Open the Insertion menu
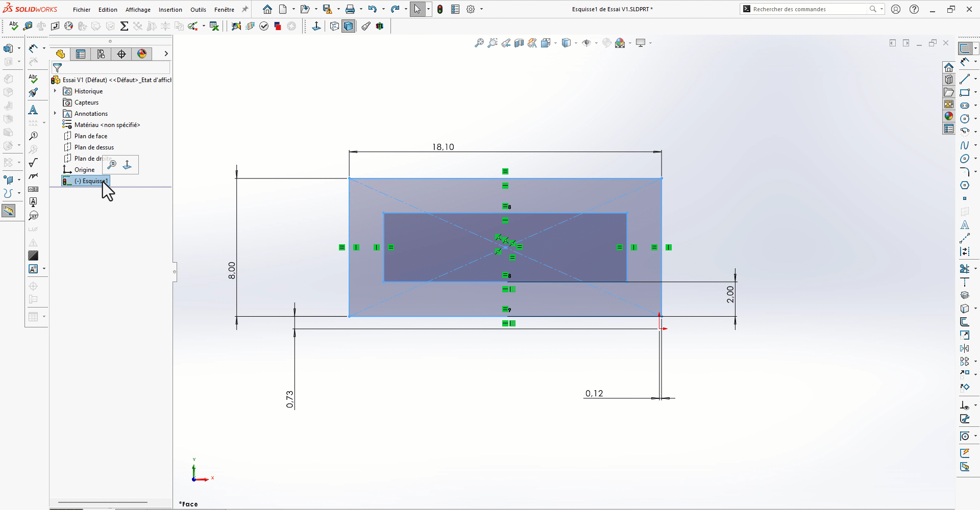Viewport: 980px width, 510px height. 170,10
